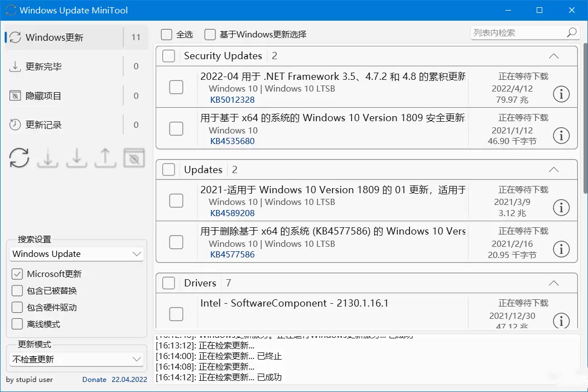Click the hide-updates icon in the action toolbar
Screen dimensions: 588x392
click(134, 157)
